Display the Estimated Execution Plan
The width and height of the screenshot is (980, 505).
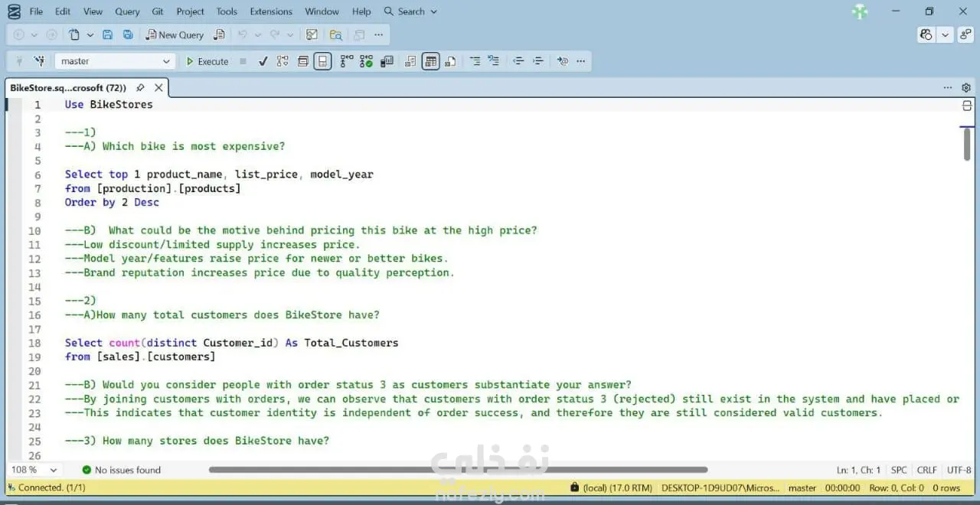(283, 61)
